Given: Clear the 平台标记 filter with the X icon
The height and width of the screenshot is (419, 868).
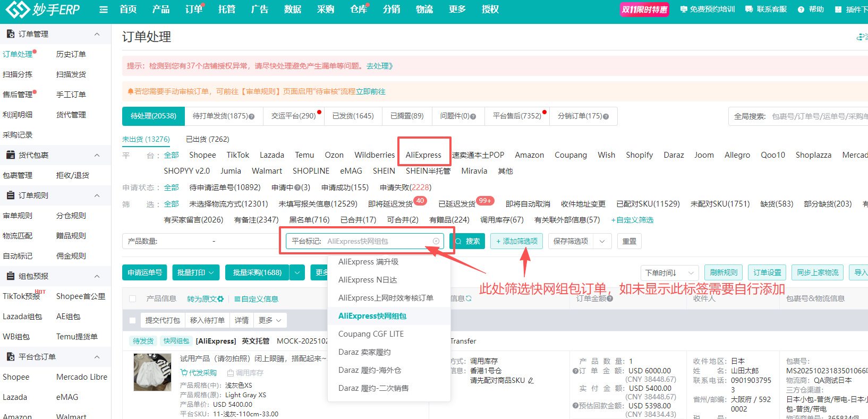Looking at the screenshot, I should (436, 241).
